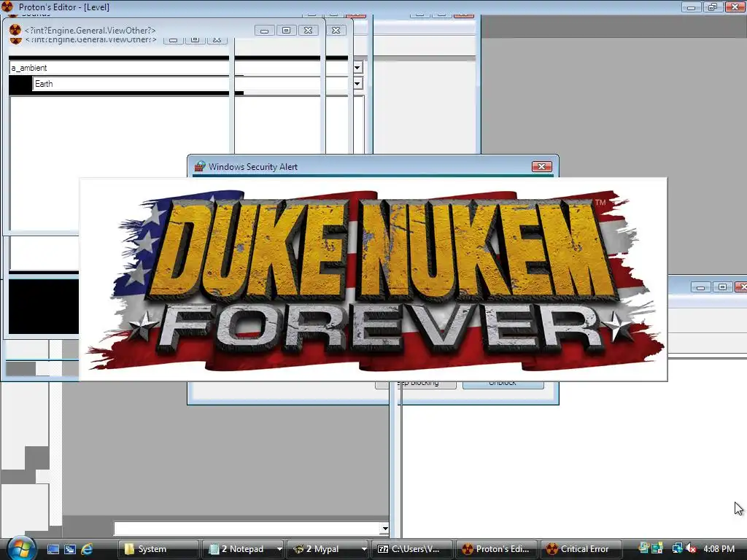Expand the Mypal taskbar group arrow

(x=363, y=549)
